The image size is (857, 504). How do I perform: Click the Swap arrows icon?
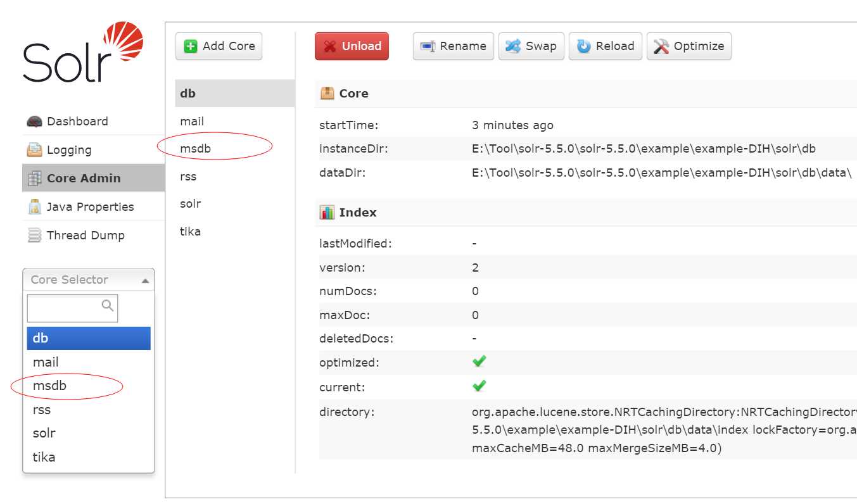click(513, 46)
